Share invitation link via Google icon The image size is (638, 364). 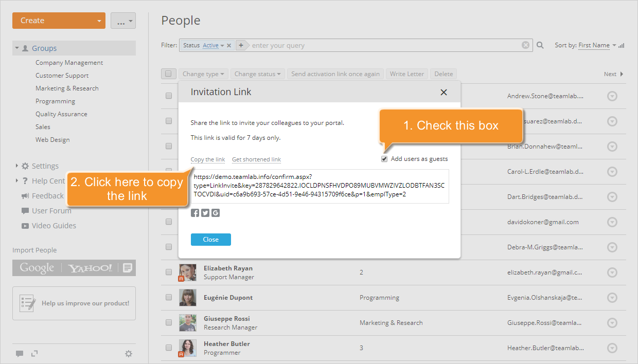[216, 213]
